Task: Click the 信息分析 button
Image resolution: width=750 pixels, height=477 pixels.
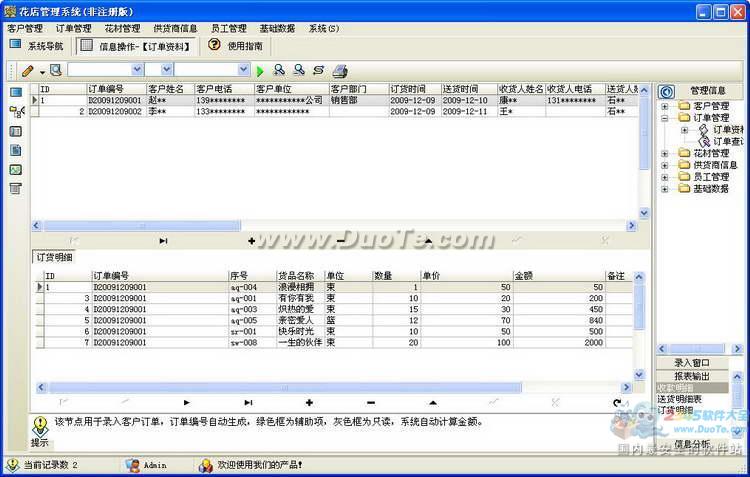Action: 692,444
